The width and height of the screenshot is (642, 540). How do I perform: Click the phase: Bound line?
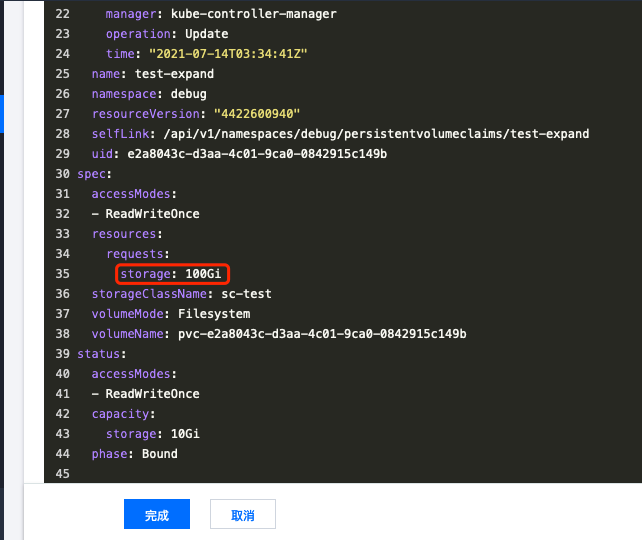coord(134,454)
